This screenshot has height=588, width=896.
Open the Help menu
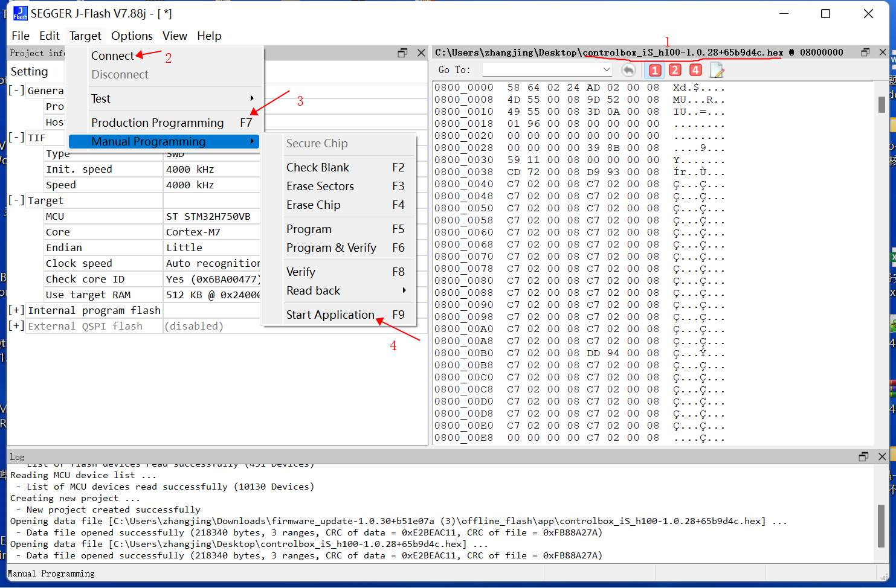209,36
